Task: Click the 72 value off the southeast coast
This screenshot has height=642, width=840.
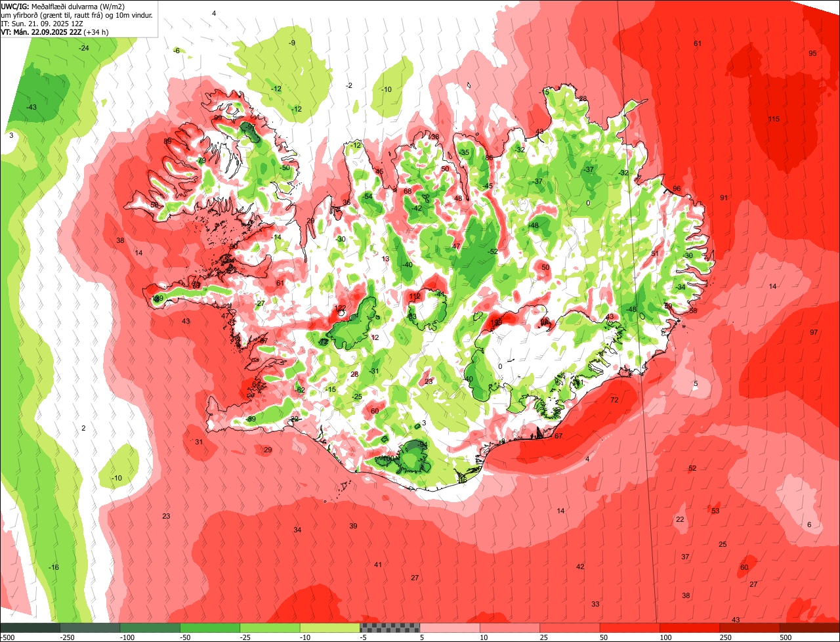Action: point(614,400)
